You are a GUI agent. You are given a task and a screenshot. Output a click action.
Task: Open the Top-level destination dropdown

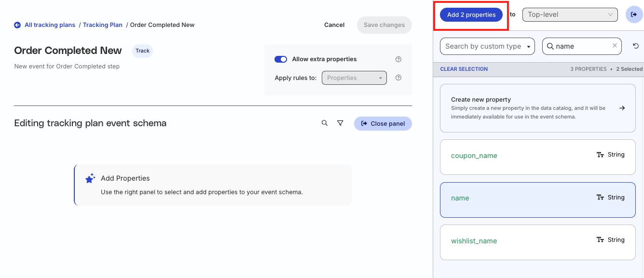[x=569, y=14]
